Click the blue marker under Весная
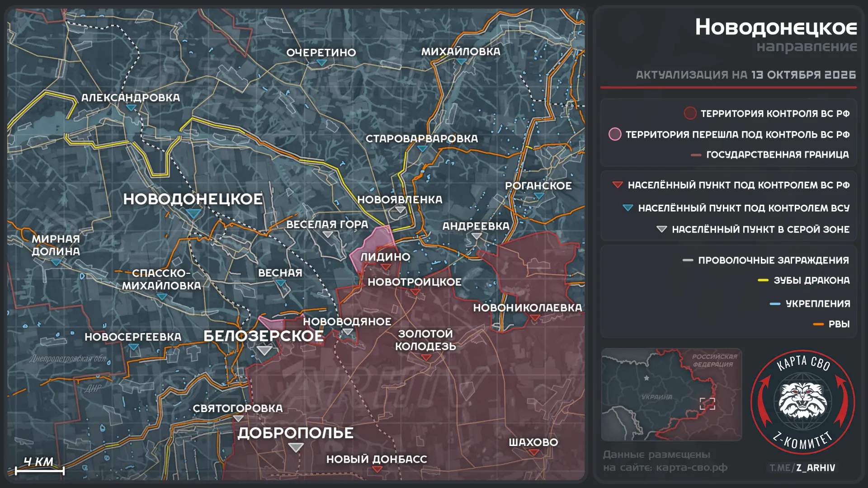 pyautogui.click(x=280, y=283)
